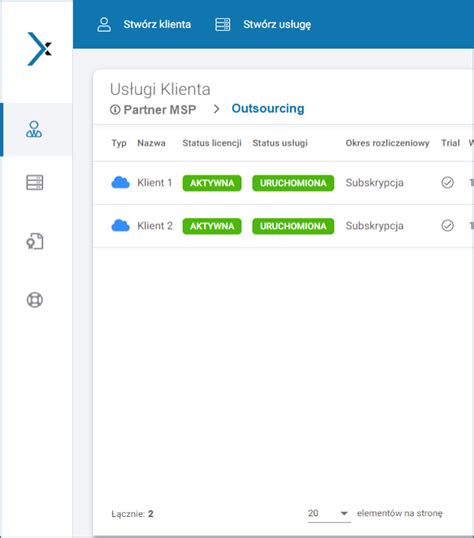Screen dimensions: 474x538
Task: Click the Trial checkmark for Klient 1
Action: (448, 183)
